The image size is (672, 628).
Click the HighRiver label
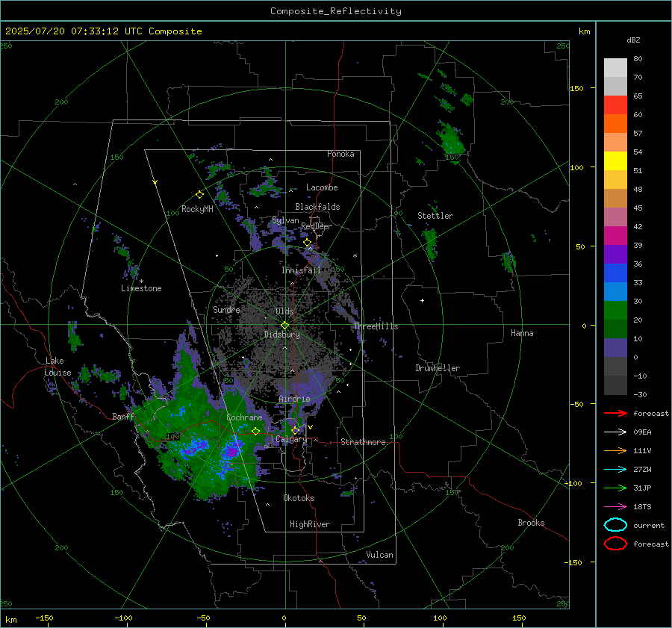tap(310, 525)
